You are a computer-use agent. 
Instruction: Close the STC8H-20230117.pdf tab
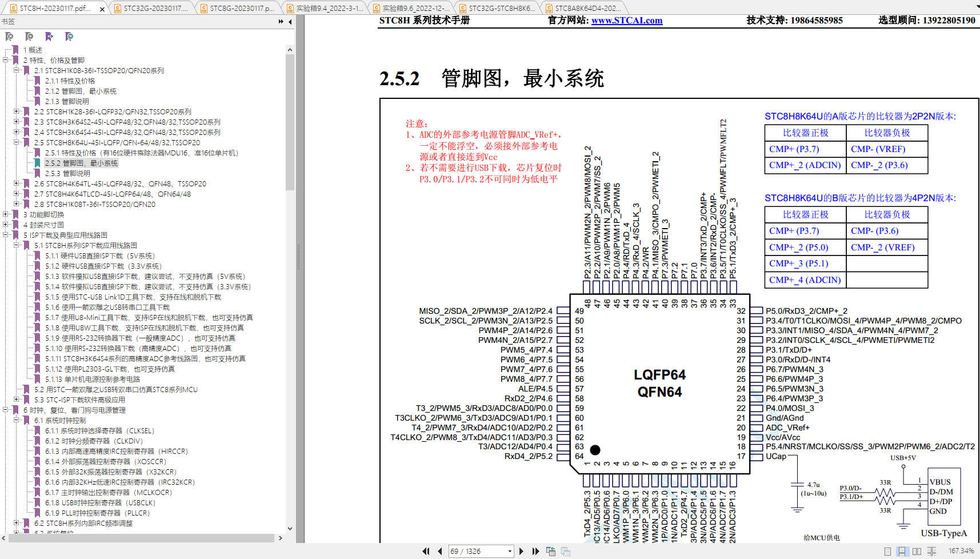tap(102, 9)
